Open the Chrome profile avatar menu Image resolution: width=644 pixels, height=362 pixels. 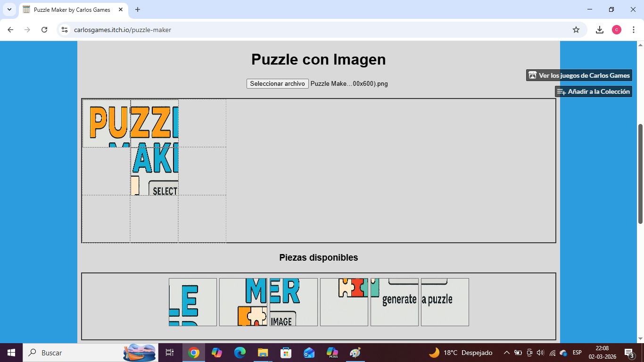click(x=617, y=30)
